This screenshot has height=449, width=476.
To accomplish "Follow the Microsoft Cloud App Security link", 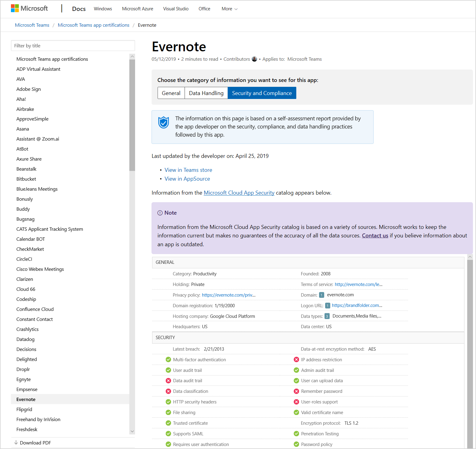I will coord(239,193).
